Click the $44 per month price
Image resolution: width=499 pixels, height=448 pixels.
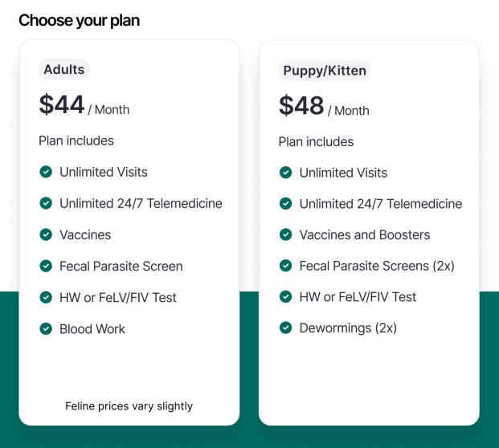pos(84,104)
